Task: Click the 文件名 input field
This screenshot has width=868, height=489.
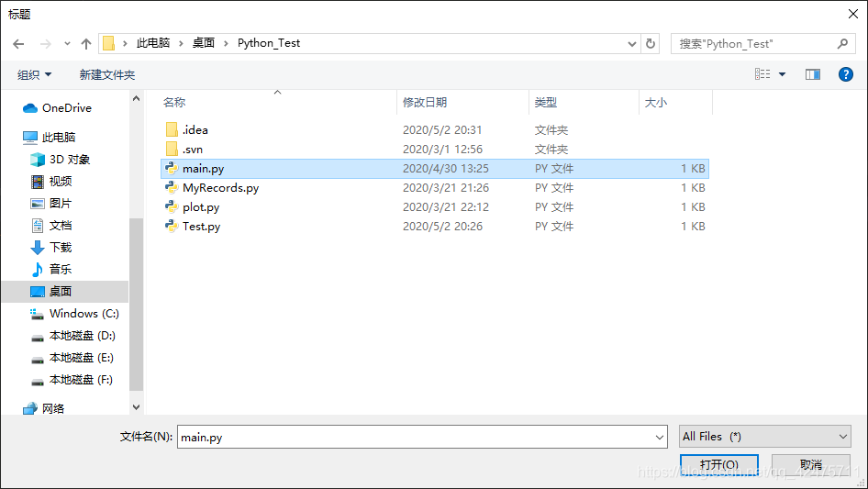Action: click(x=422, y=437)
